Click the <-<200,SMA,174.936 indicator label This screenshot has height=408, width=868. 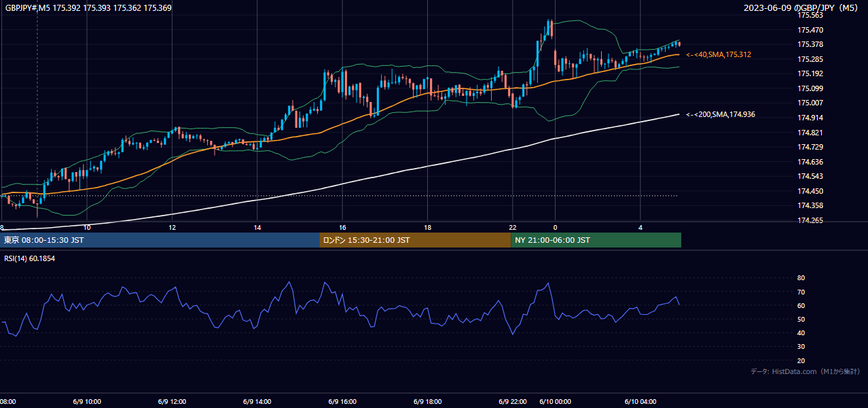pos(721,114)
